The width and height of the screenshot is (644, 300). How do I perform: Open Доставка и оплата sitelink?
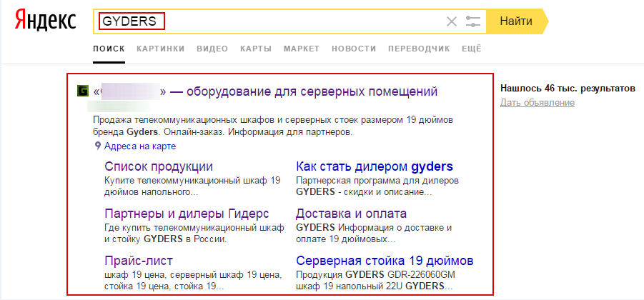point(351,214)
